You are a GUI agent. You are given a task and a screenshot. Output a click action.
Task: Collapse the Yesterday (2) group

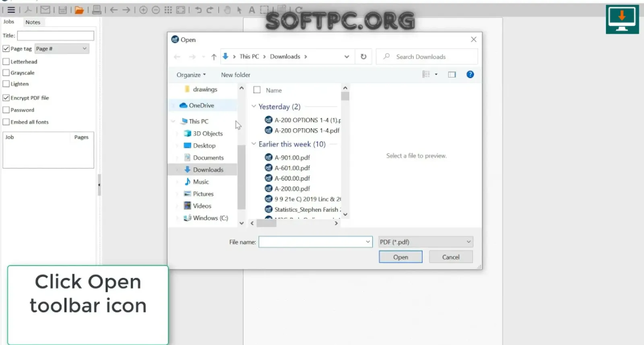pyautogui.click(x=254, y=106)
